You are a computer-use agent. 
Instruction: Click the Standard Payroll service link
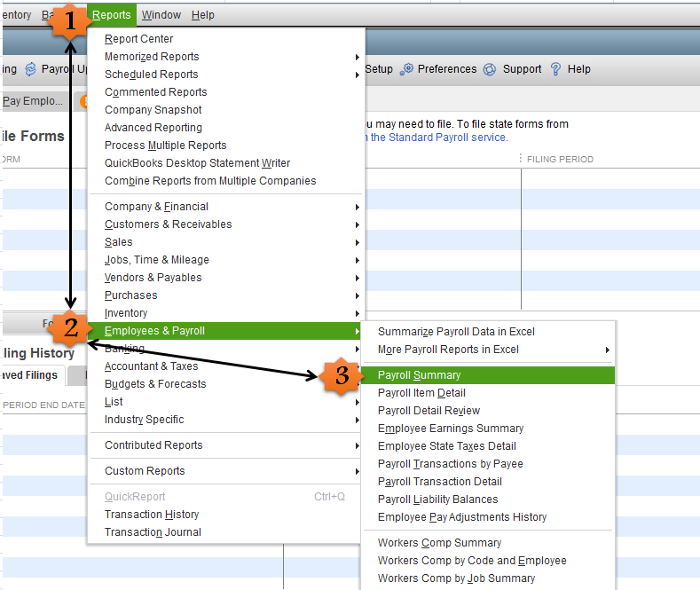[x=439, y=138]
